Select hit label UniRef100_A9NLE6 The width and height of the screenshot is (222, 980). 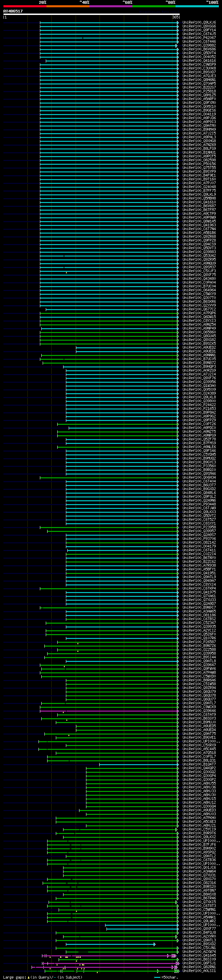pos(199,447)
